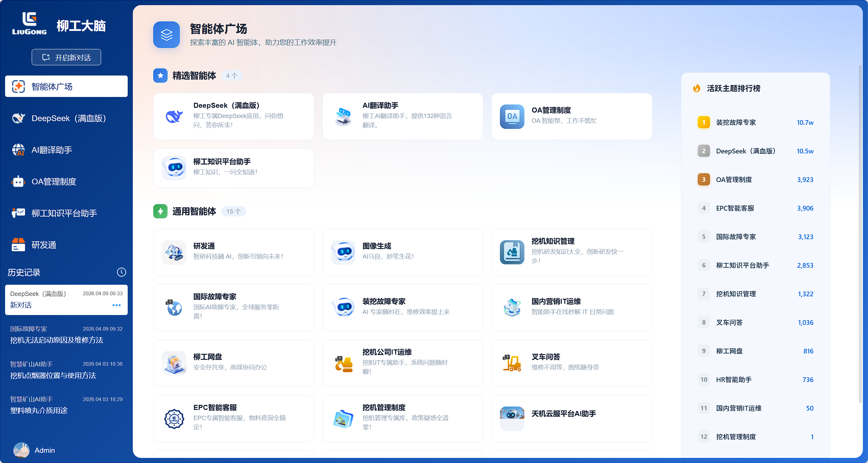Click the 挖机管理制度 folder icon
868x463 pixels.
point(343,418)
